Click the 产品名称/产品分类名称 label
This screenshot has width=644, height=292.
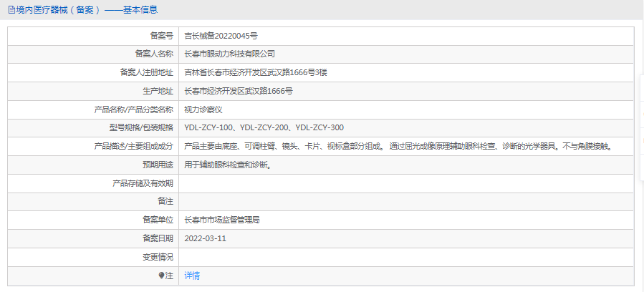point(134,109)
